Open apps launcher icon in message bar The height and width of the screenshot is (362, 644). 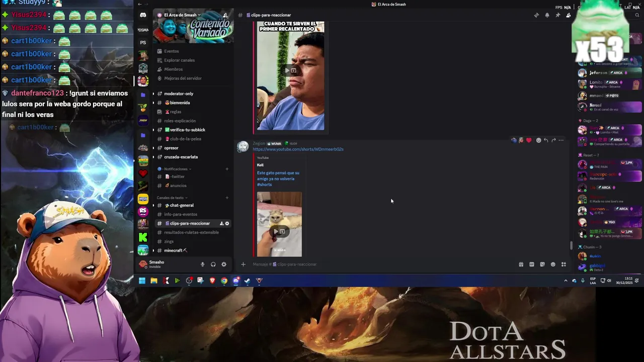click(563, 264)
